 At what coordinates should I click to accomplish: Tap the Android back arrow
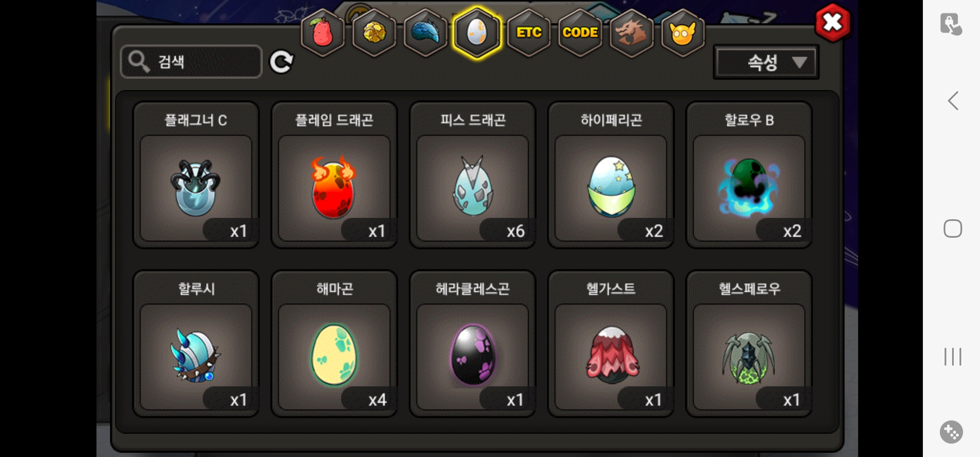coord(953,101)
